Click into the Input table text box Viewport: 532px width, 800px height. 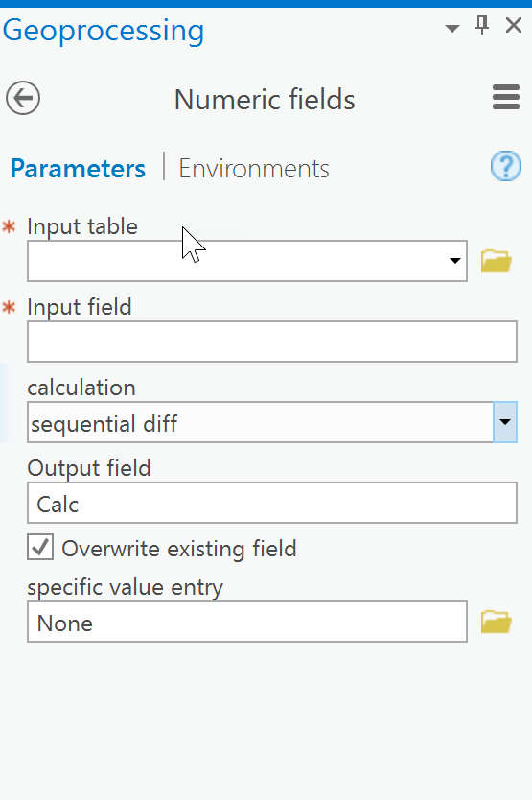click(236, 261)
